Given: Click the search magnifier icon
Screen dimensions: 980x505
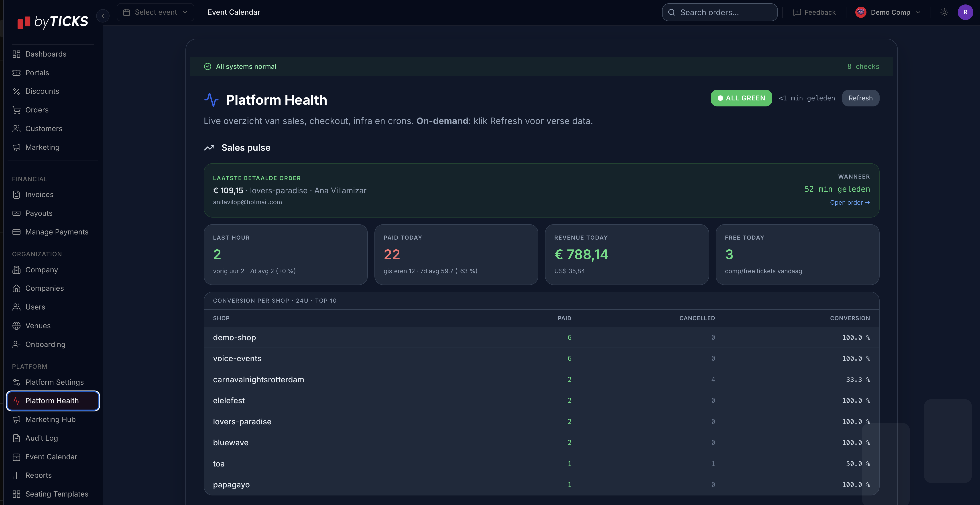Looking at the screenshot, I should click(671, 12).
